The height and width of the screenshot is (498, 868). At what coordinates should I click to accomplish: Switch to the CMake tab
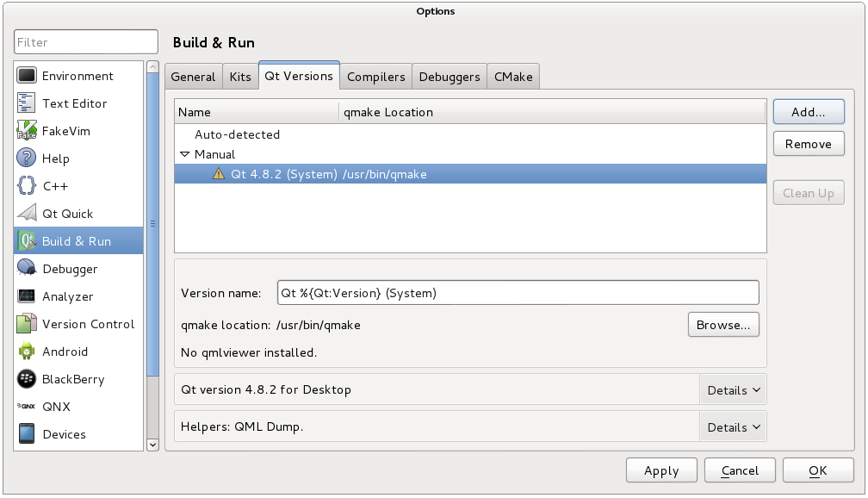coord(513,77)
